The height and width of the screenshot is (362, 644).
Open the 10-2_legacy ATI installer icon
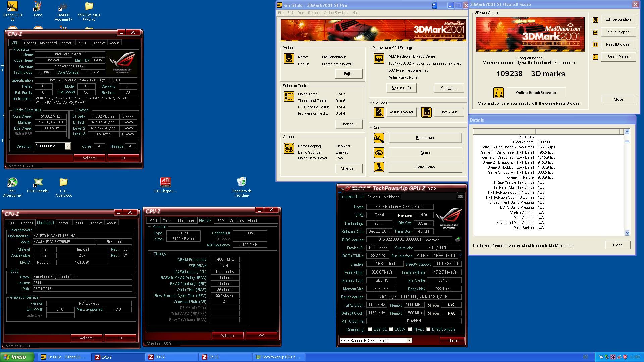165,185
